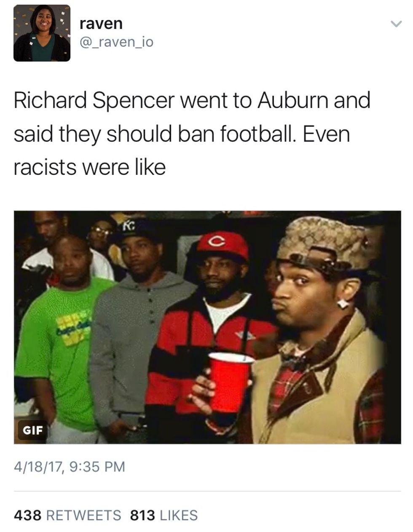Expand the tweet options chevron
Image resolution: width=413 pixels, height=532 pixels.
pos(395,24)
